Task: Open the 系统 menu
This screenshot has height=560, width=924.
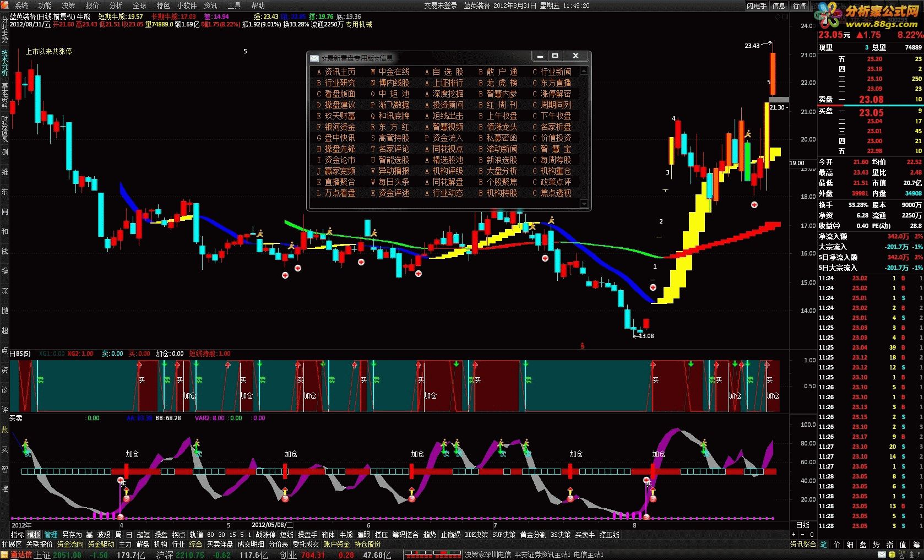Action: pyautogui.click(x=21, y=6)
